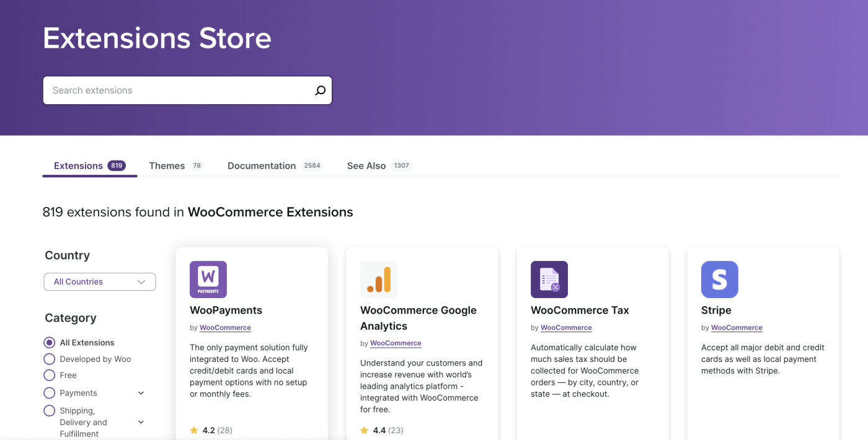The image size is (868, 440).
Task: Open the WooCommerce Tax title
Action: click(x=580, y=310)
